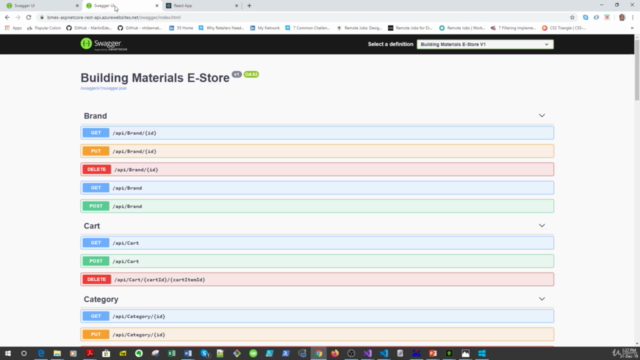This screenshot has height=360, width=640.
Task: Click the Brand section heading
Action: click(96, 116)
